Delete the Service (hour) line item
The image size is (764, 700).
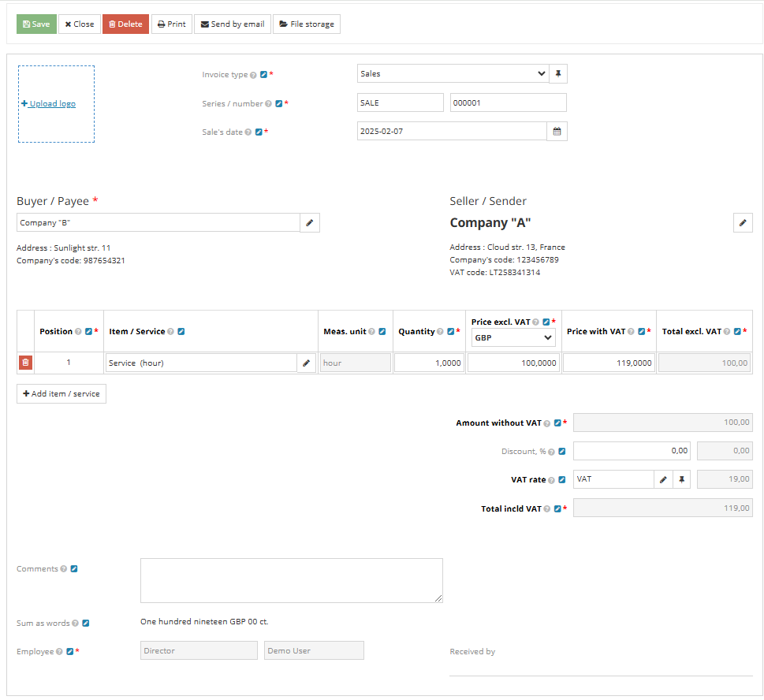25,362
